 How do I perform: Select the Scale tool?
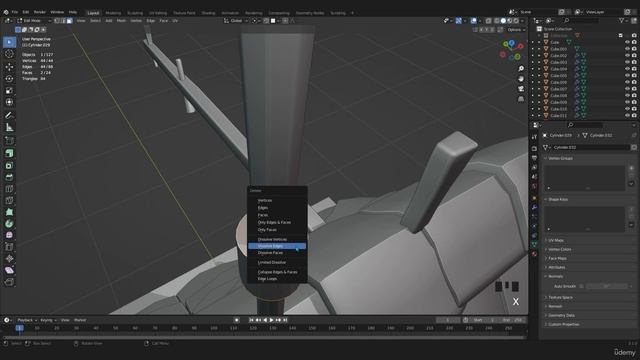click(x=9, y=90)
